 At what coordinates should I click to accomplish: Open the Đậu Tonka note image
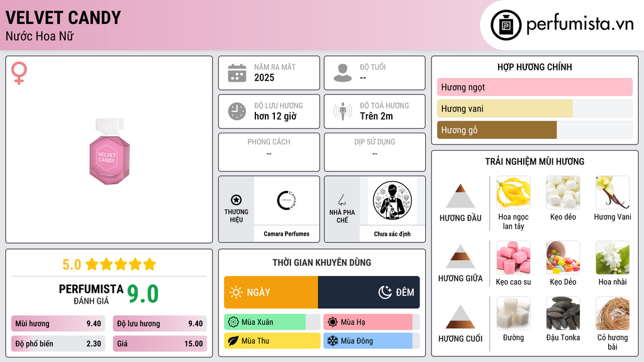click(x=563, y=313)
